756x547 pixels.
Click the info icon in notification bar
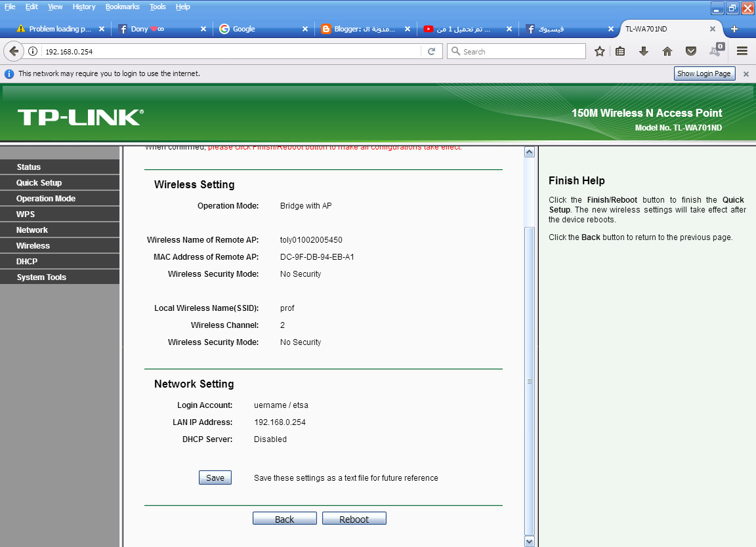pyautogui.click(x=9, y=73)
